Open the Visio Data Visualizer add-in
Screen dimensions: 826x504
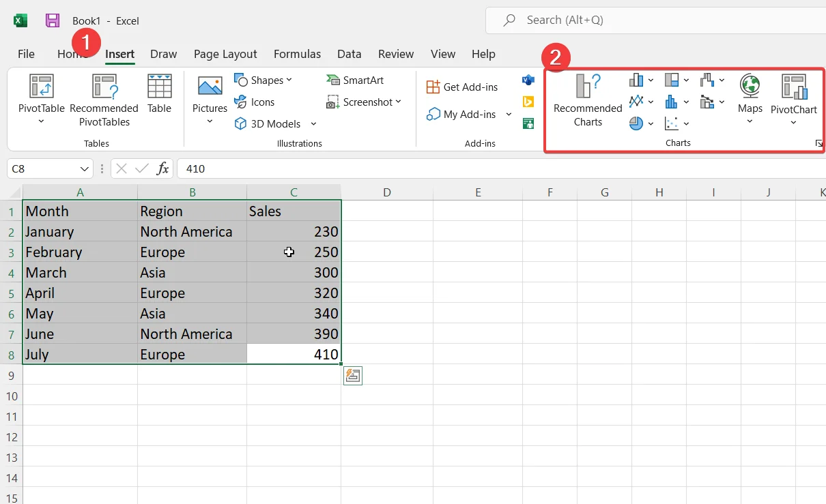pos(528,80)
